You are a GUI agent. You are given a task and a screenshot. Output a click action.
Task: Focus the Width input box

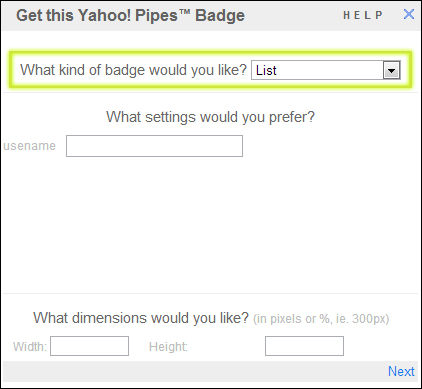point(89,346)
